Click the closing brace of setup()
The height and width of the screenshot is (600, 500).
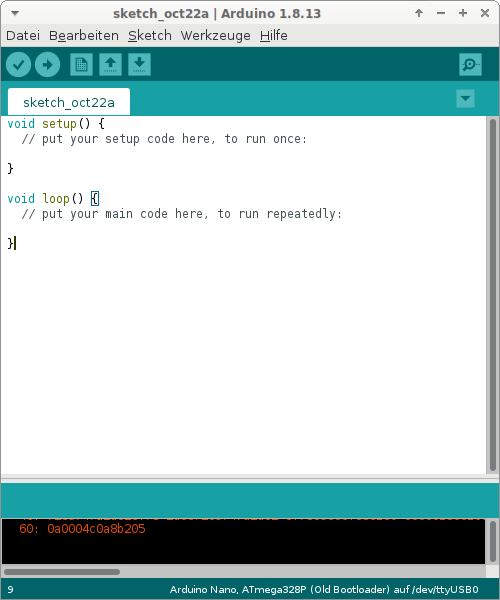[10, 168]
